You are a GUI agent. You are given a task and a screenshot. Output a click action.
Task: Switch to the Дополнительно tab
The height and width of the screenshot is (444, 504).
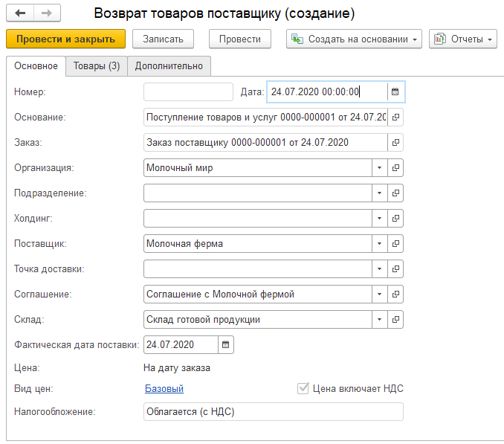pyautogui.click(x=169, y=66)
